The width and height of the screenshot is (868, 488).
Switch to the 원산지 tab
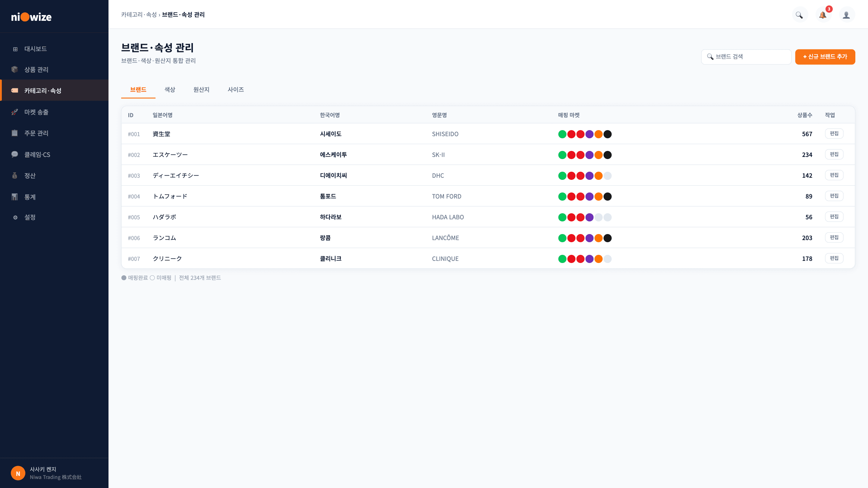click(202, 89)
